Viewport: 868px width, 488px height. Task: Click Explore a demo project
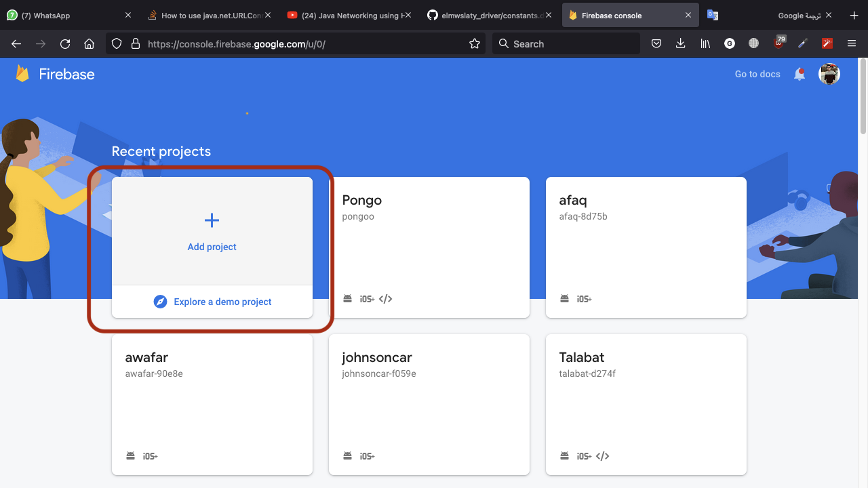[212, 302]
